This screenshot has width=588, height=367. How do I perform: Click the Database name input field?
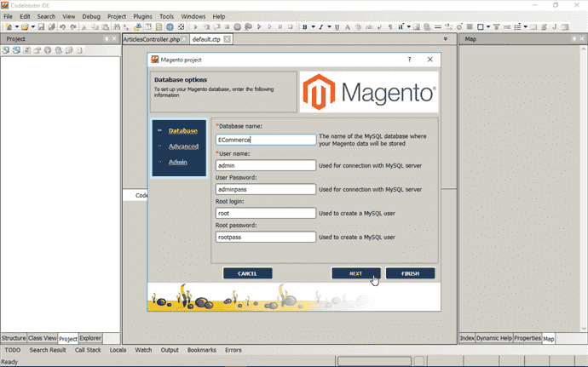(266, 140)
